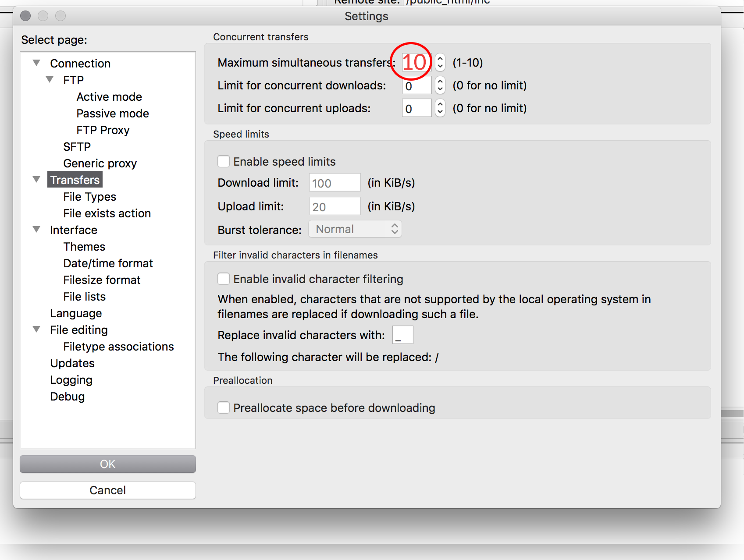This screenshot has height=560, width=744.
Task: Collapse the Interface section triangle
Action: [x=37, y=230]
